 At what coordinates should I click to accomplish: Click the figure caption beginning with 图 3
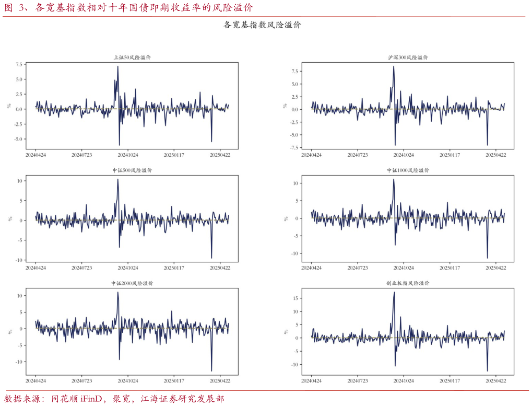click(x=128, y=8)
